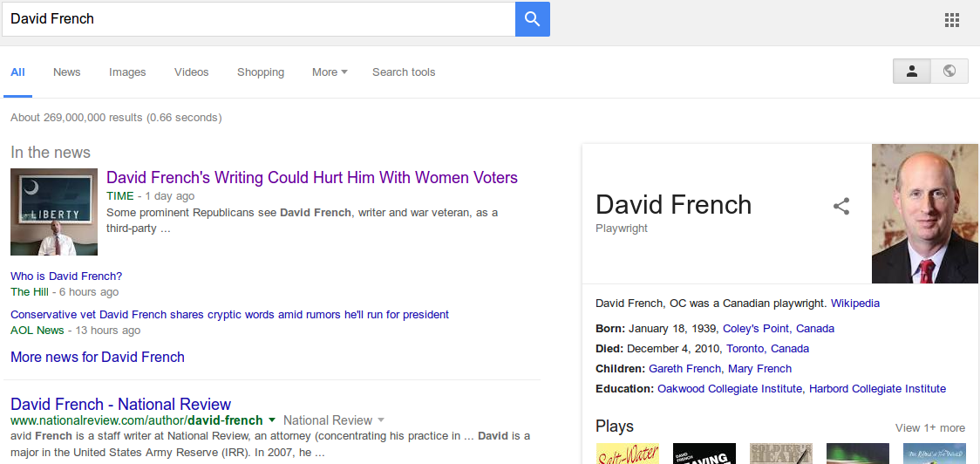Open 'Who is David French?' article
Viewport: 980px width, 464px height.
click(66, 276)
